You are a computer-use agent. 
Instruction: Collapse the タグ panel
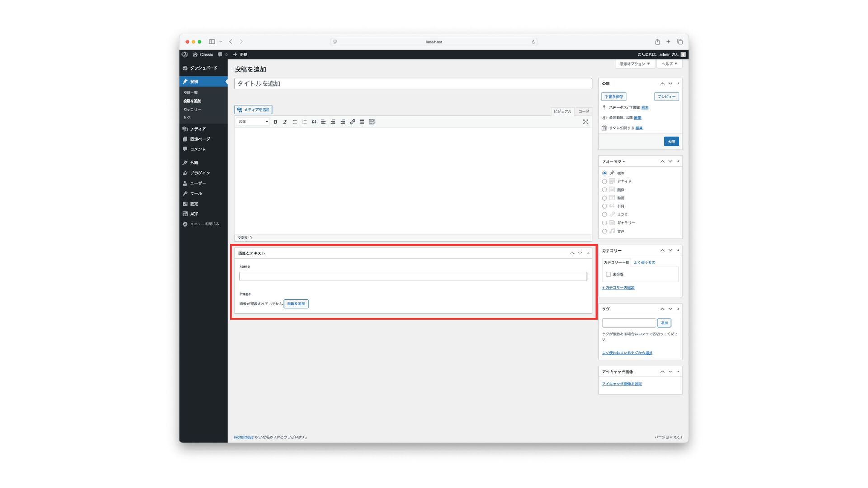pos(678,309)
